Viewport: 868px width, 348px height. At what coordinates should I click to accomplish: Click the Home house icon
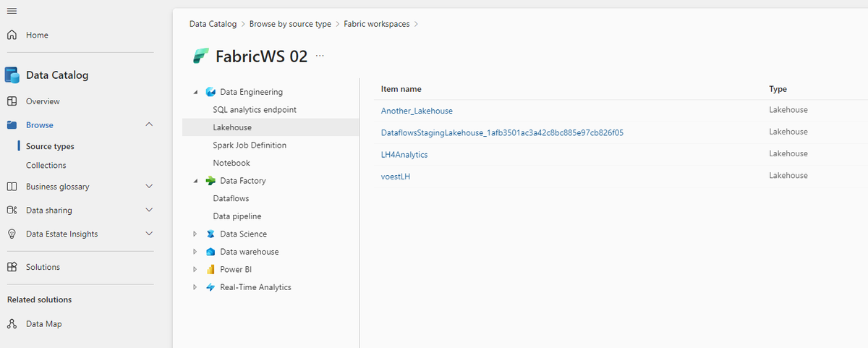[12, 35]
